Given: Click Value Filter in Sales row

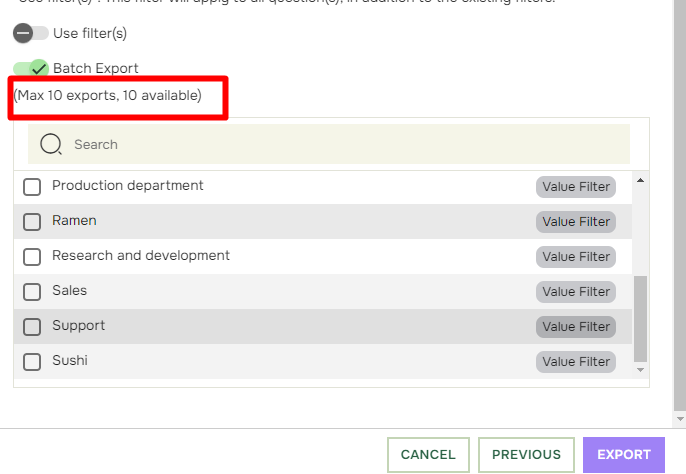Looking at the screenshot, I should 576,292.
